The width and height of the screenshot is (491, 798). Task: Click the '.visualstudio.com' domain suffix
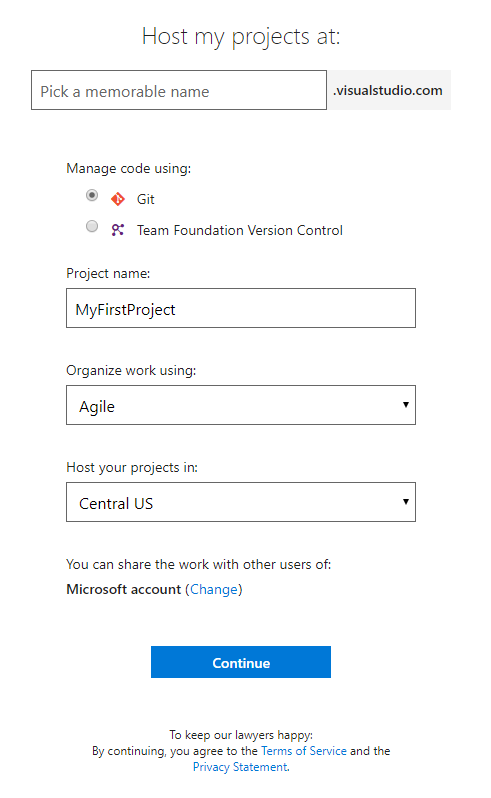389,90
